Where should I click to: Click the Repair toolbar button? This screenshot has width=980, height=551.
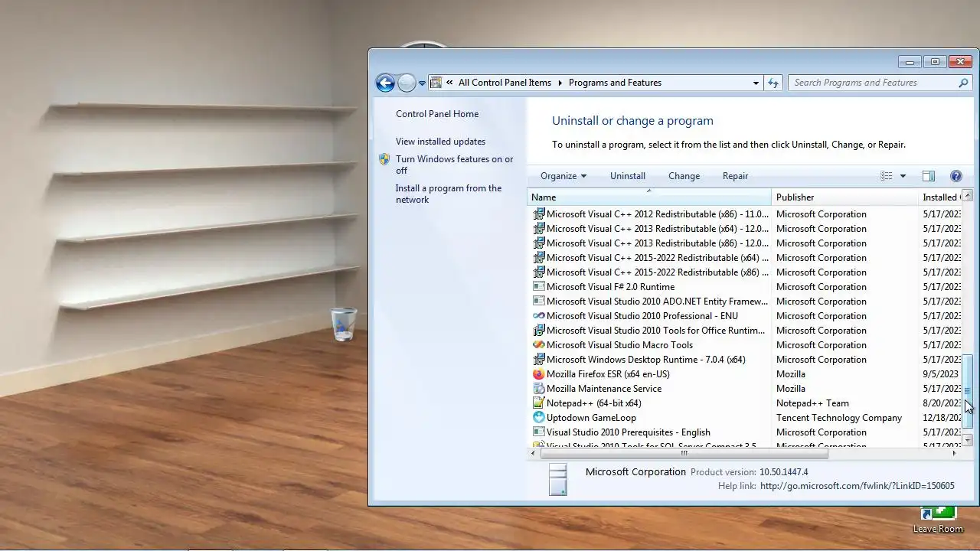click(x=735, y=176)
